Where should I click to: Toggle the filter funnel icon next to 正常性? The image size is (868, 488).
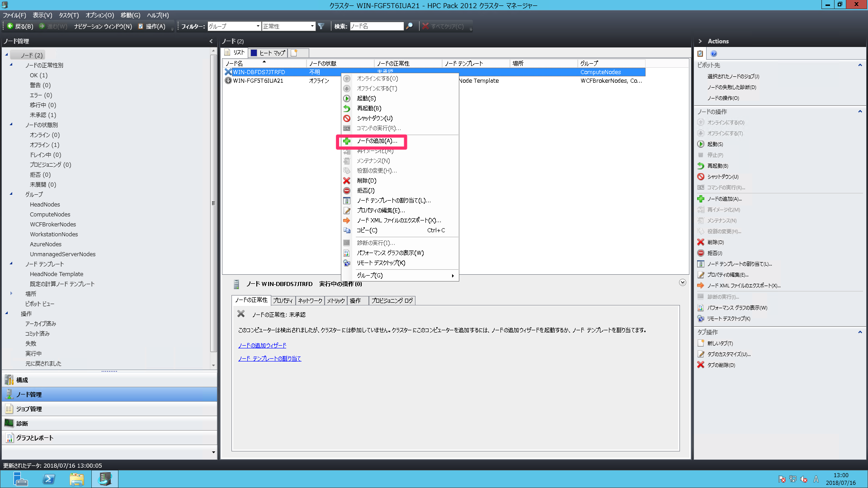click(x=321, y=26)
